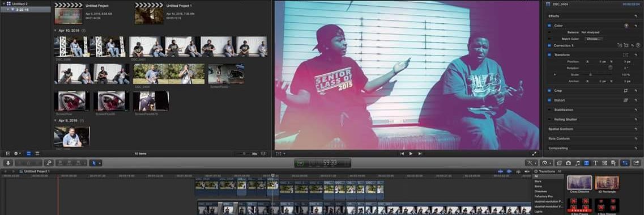The image size is (644, 215).
Task: Select the Cross Dissolve transition thumbnail
Action: click(x=579, y=183)
